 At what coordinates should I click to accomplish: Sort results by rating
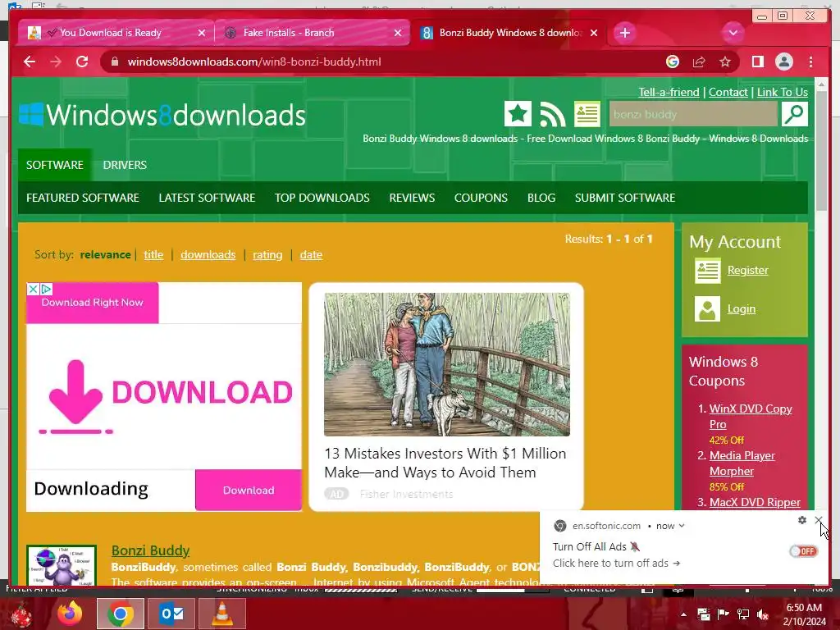(x=267, y=254)
